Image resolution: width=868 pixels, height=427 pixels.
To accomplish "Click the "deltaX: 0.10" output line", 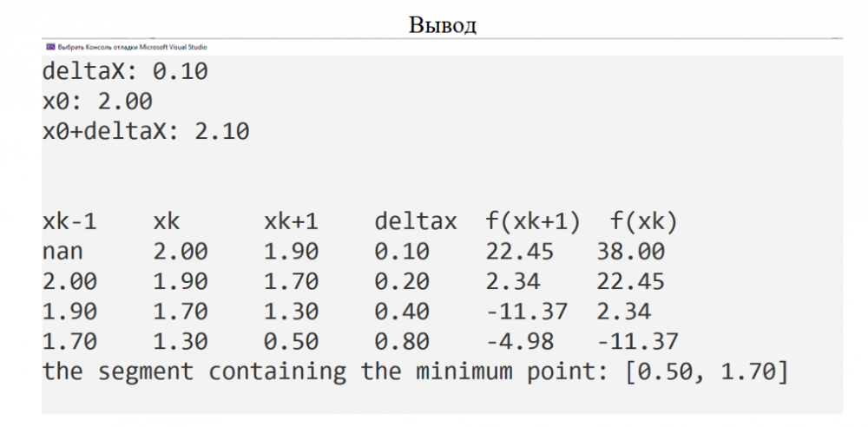I will click(x=126, y=72).
